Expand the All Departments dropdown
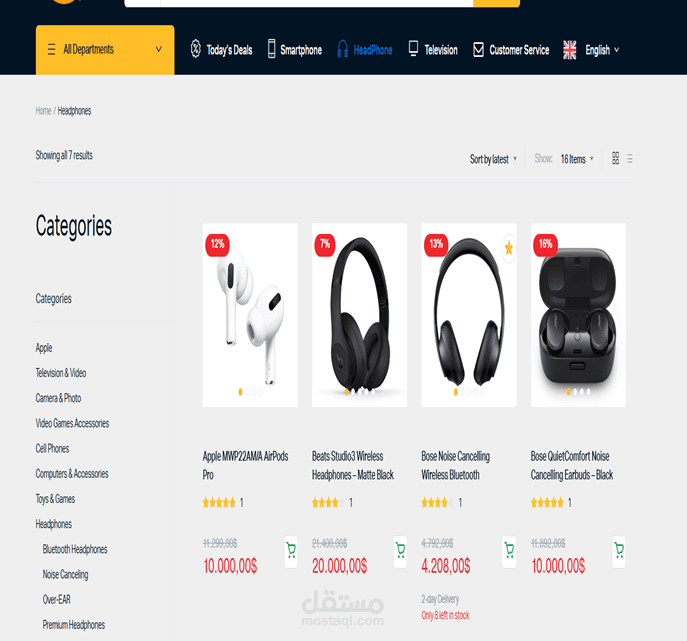This screenshot has height=641, width=687. coord(105,50)
